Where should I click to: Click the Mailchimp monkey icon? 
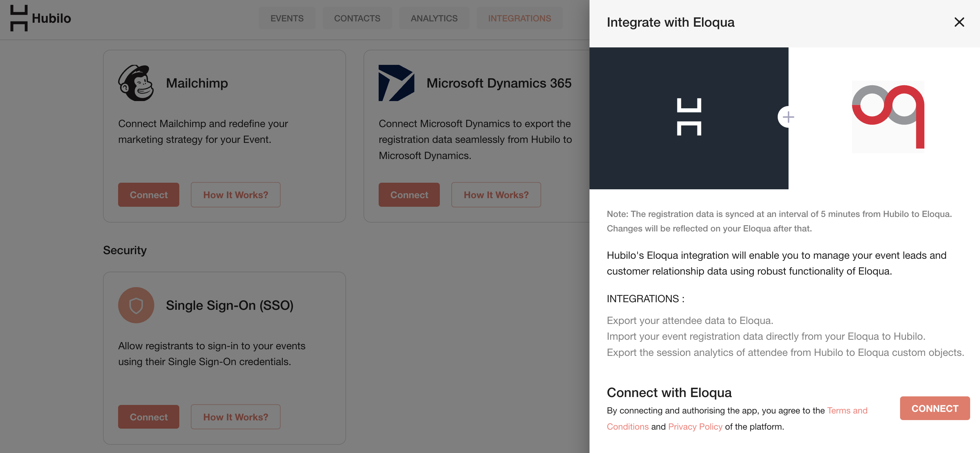click(136, 83)
